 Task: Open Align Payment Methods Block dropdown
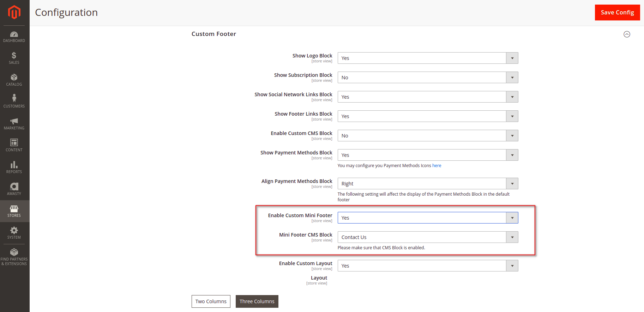coord(428,184)
